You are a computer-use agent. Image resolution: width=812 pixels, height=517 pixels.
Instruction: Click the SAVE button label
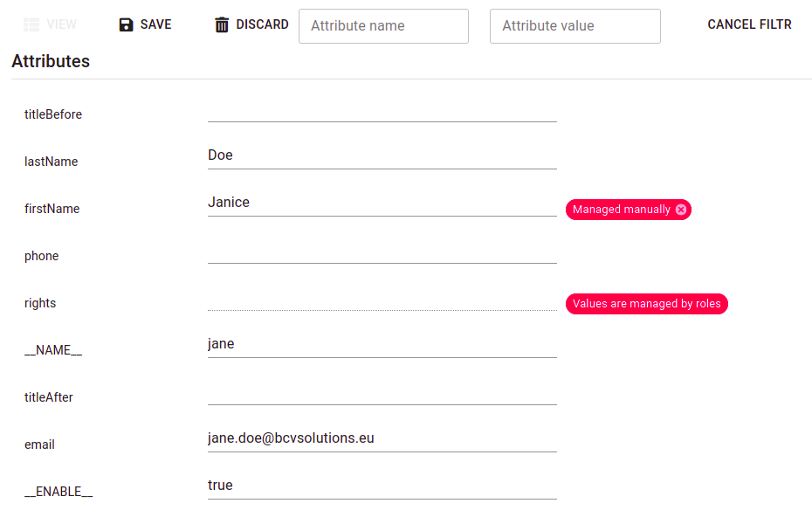(x=155, y=24)
